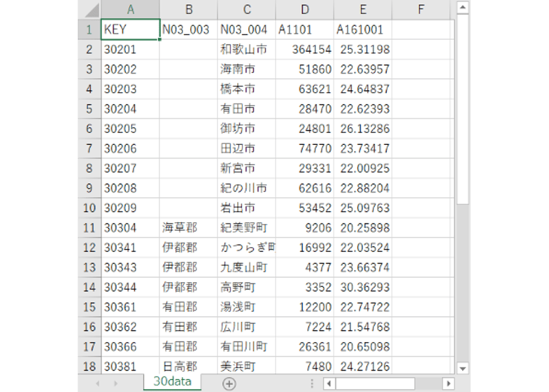Click the select-all corner triangle
This screenshot has height=392, width=549.
point(91,10)
